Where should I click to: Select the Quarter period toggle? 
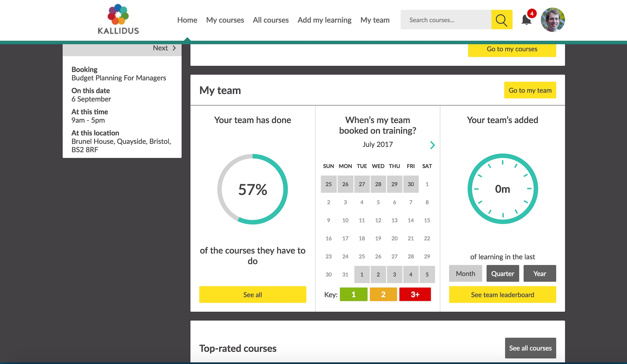coord(502,273)
